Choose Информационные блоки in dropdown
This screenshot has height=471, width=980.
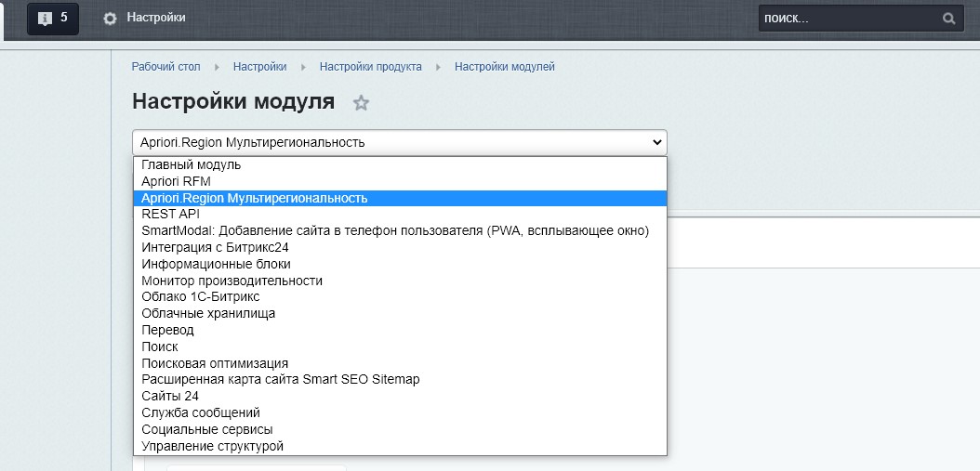tap(216, 264)
